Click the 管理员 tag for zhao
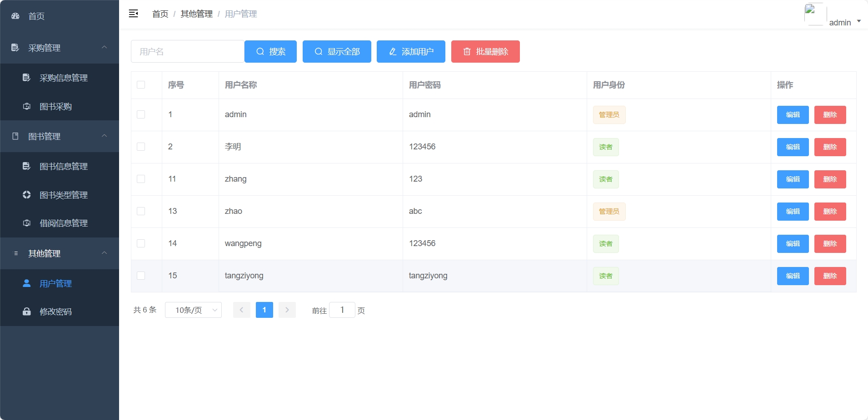The height and width of the screenshot is (420, 868). tap(609, 212)
